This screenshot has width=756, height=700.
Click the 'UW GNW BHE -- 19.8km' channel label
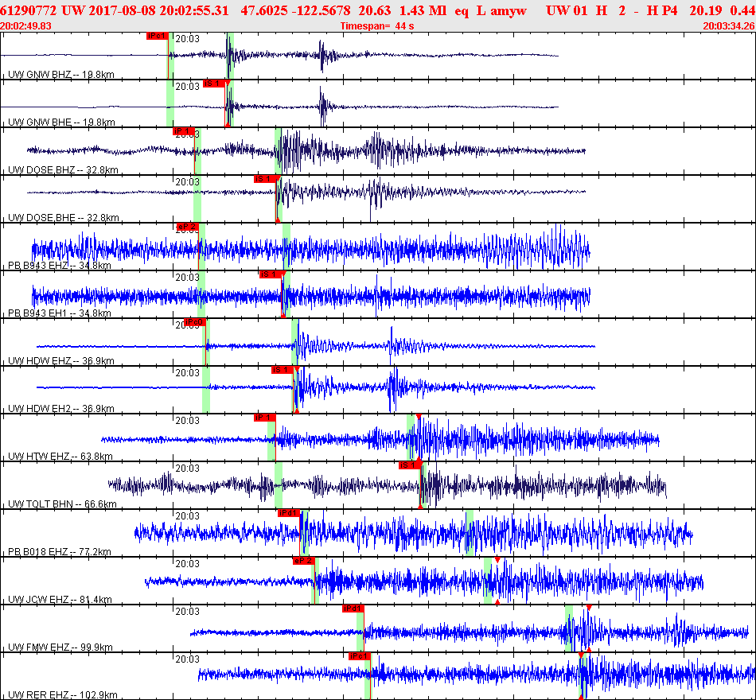pyautogui.click(x=61, y=122)
